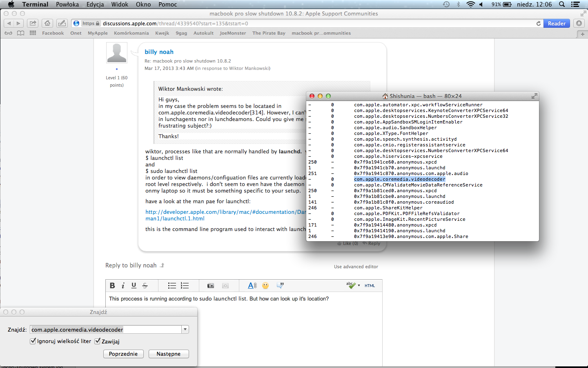Click the Safari address bar URL
588x368 pixels.
tap(175, 23)
